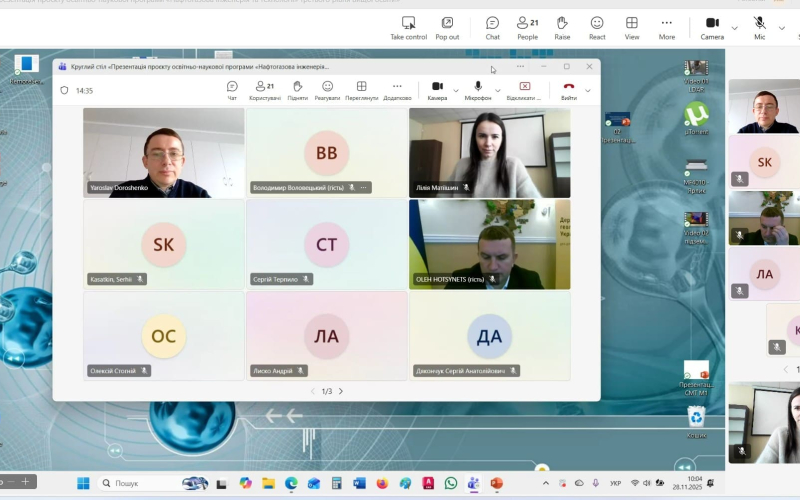The image size is (800, 500).
Task: Open the Chat panel in the top toolbar
Action: (492, 27)
